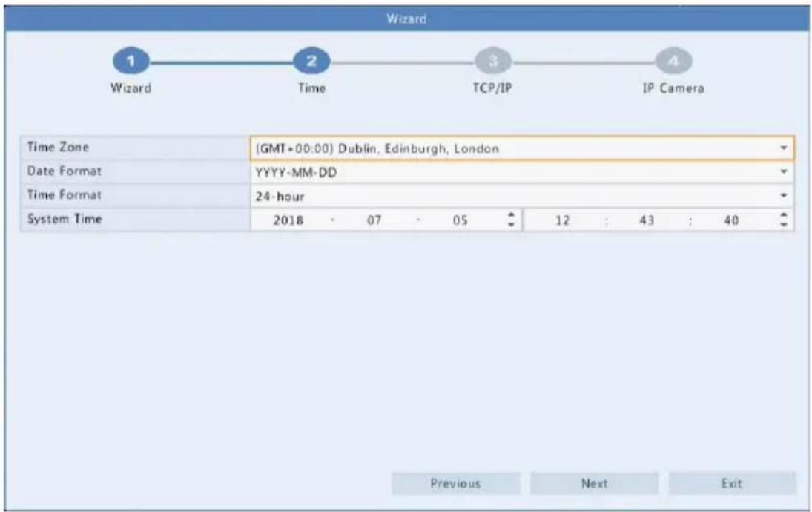Click the day field 05

pyautogui.click(x=460, y=220)
